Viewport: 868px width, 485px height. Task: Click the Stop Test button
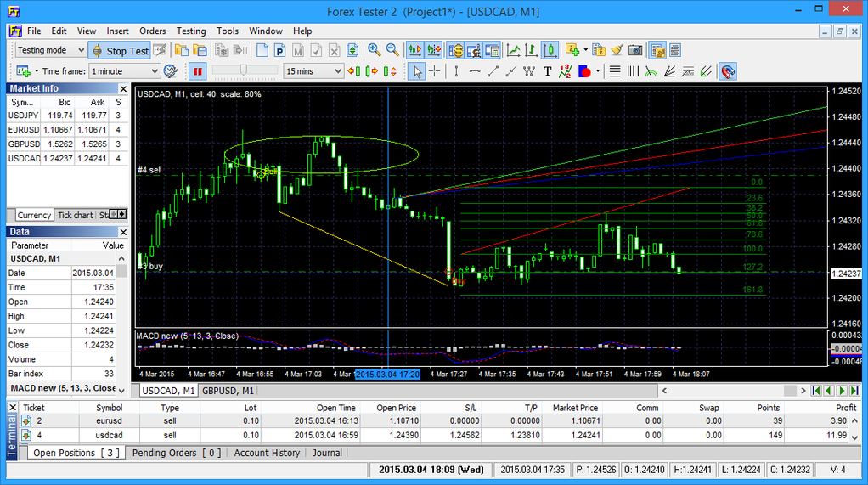121,51
